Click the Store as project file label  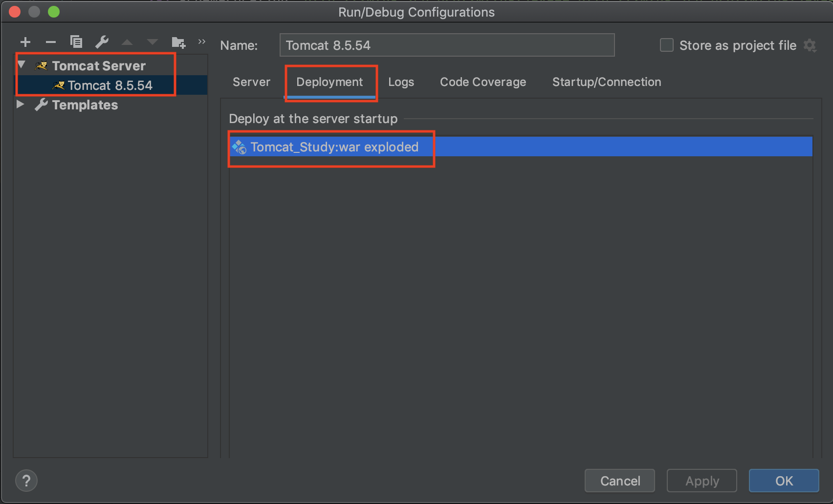pyautogui.click(x=738, y=45)
